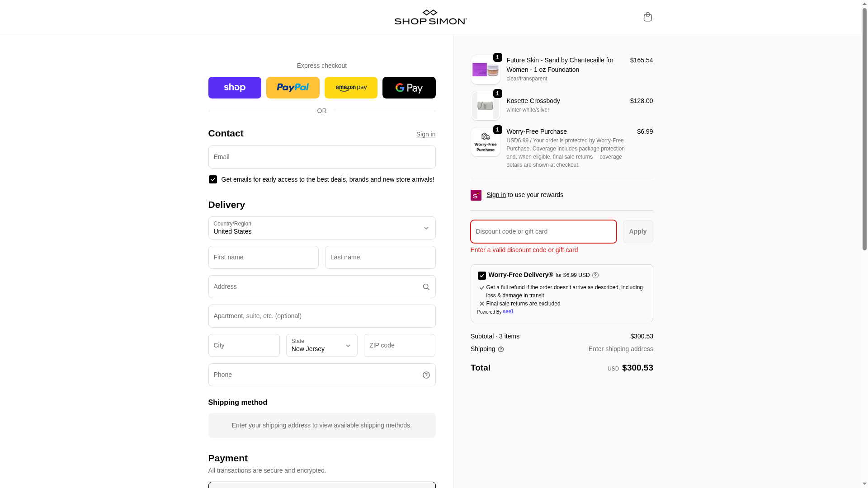Click the address search magnifier icon
This screenshot has height=488, width=868.
pyautogui.click(x=426, y=287)
